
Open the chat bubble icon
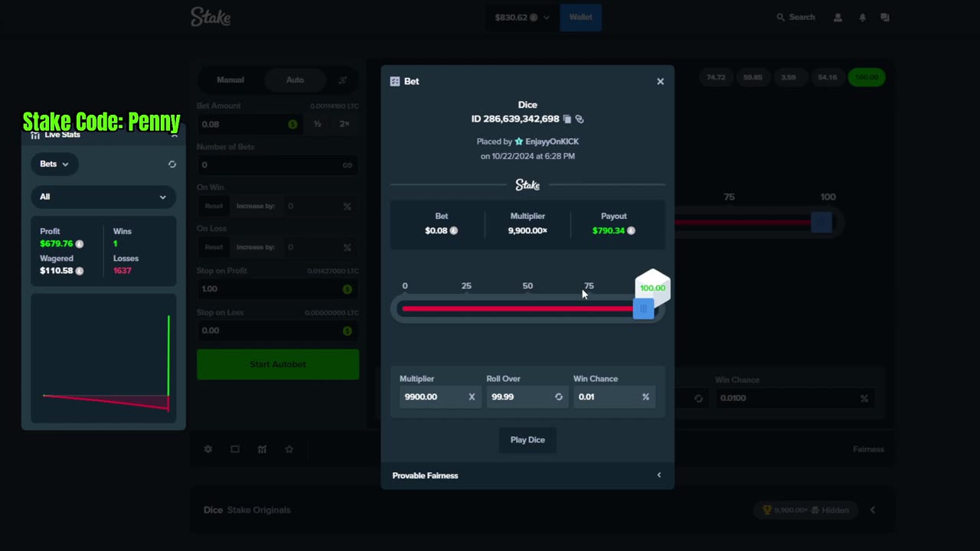pos(885,17)
